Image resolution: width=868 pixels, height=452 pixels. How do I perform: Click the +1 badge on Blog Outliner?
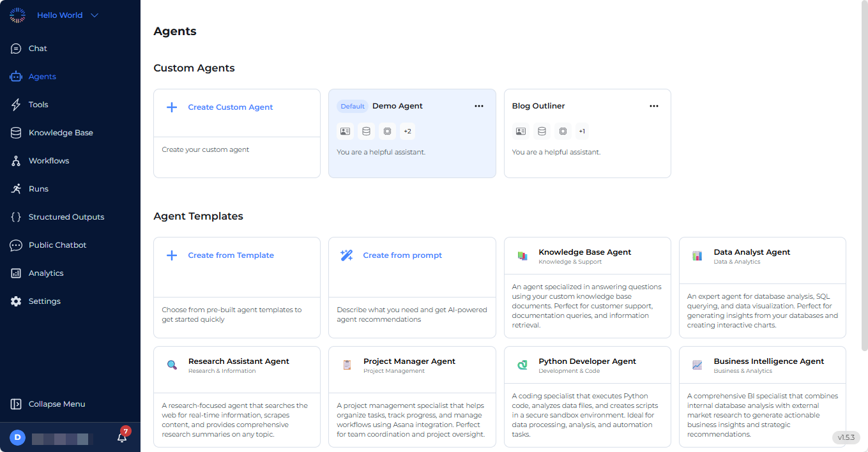pyautogui.click(x=582, y=132)
